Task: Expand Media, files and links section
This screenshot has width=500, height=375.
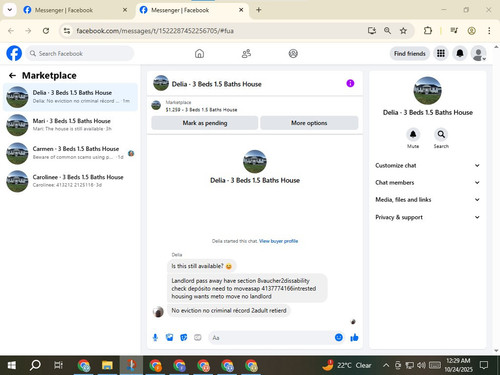Action: [427, 200]
